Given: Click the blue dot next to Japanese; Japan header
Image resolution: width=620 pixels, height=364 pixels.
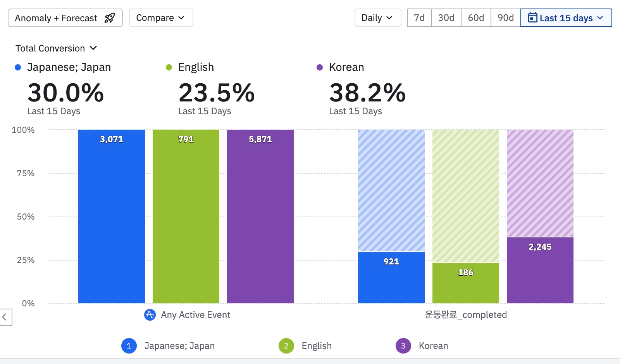Looking at the screenshot, I should [18, 67].
